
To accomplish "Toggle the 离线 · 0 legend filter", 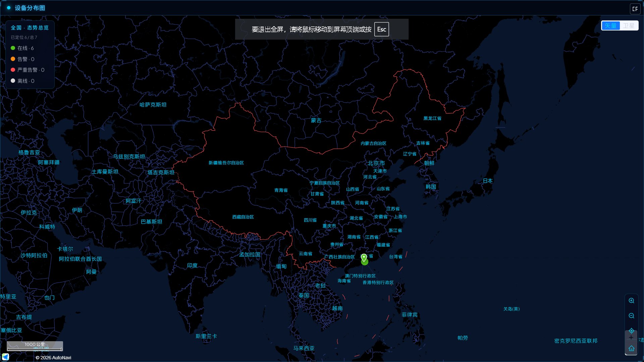I will coord(22,81).
